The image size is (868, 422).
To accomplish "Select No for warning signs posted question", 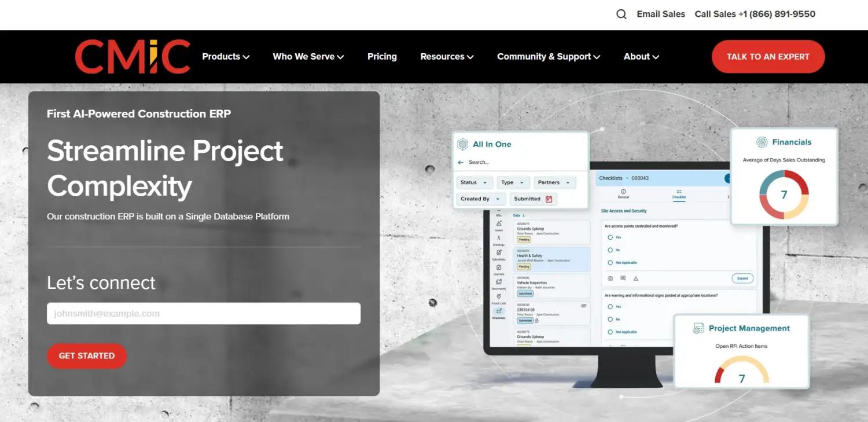I will pyautogui.click(x=610, y=319).
